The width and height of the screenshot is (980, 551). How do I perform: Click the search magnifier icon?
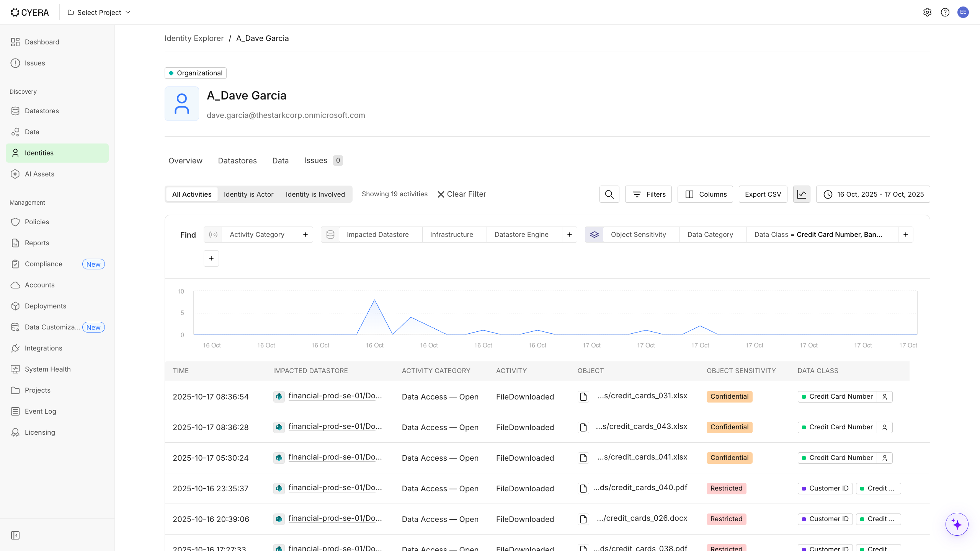[x=609, y=194]
